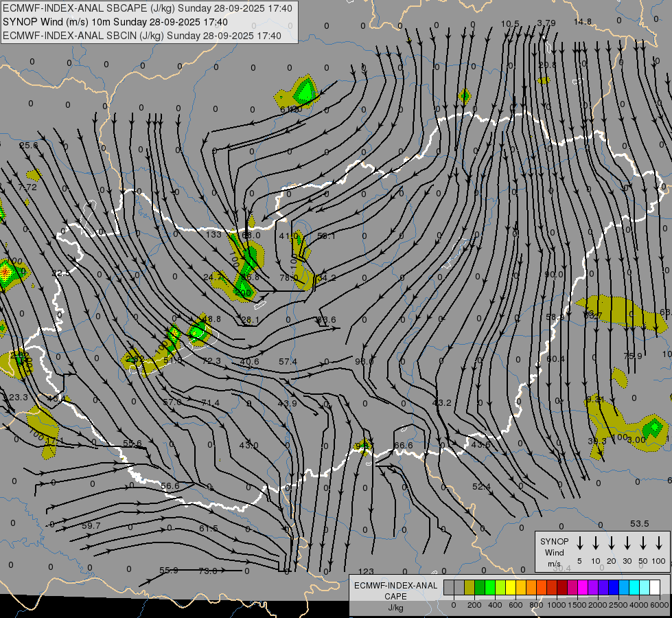Click the ECMWF-INDEX-ANAL CAPE legend title
This screenshot has width=672, height=618.
point(395,591)
